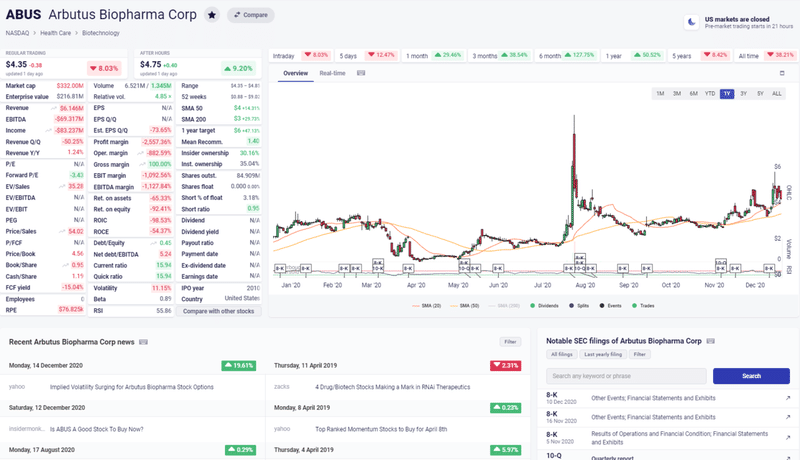
Task: Toggle Trades markers in chart legend
Action: 643,306
